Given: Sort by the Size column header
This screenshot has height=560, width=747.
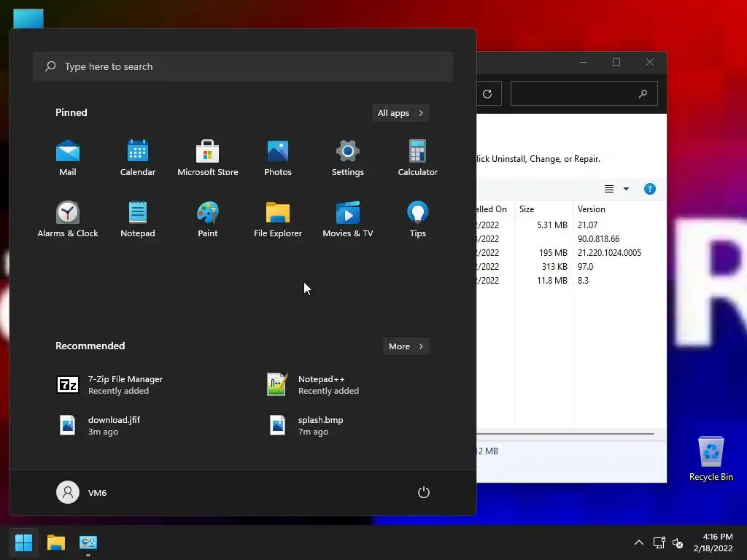Looking at the screenshot, I should click(543, 209).
